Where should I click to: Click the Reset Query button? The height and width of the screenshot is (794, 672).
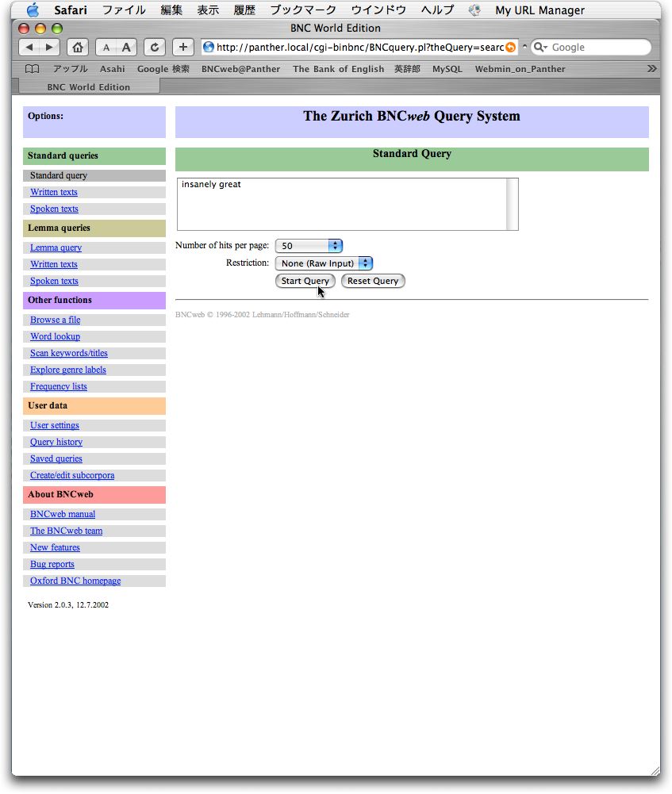[x=373, y=281]
